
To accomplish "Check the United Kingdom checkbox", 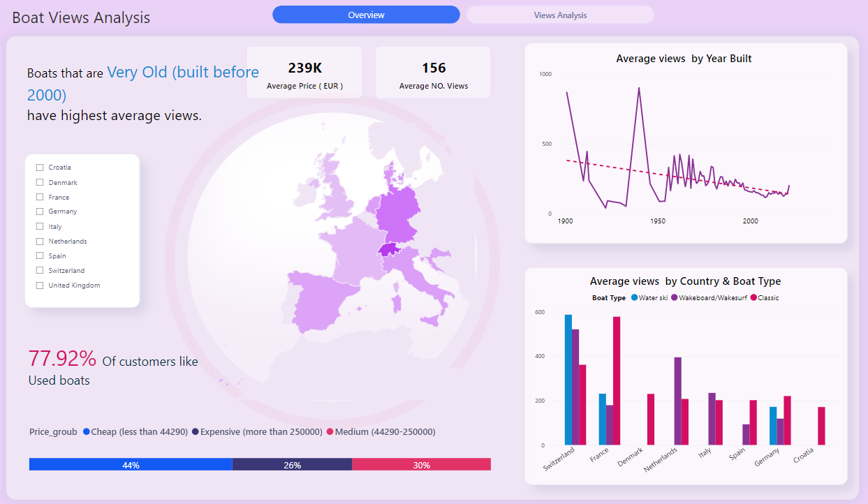I will click(x=39, y=285).
